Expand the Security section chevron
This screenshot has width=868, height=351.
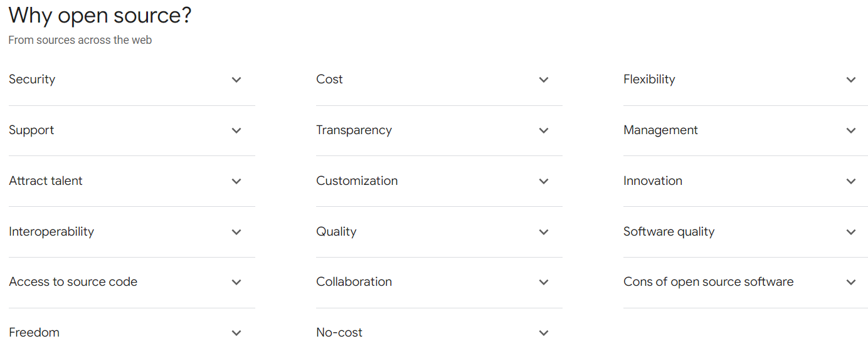pyautogui.click(x=236, y=80)
